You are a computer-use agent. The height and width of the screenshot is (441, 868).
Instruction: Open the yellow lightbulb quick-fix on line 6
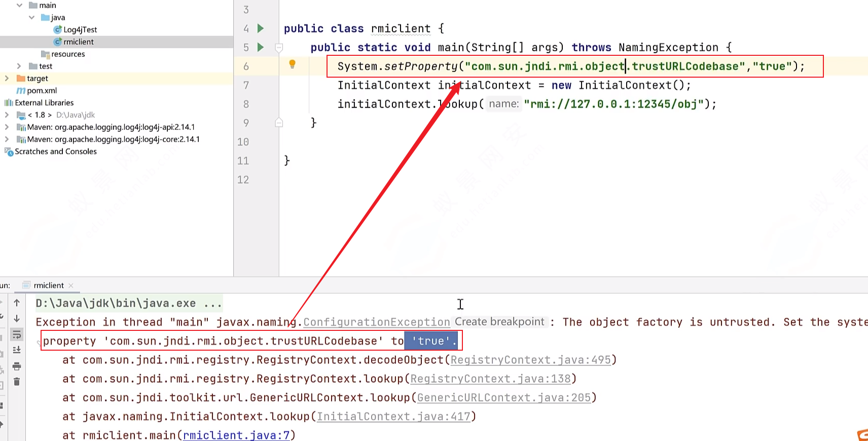pos(292,64)
